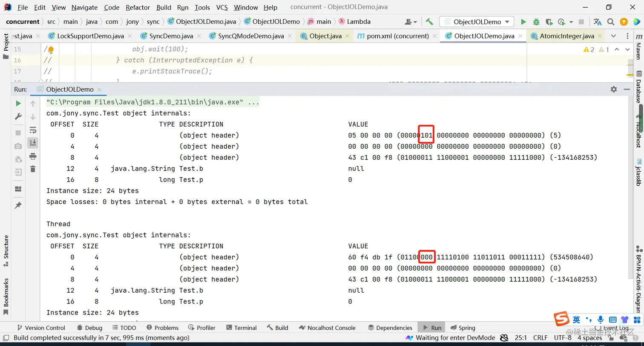Open the Run panel layout icon
This screenshot has width=644, height=346.
[18, 189]
